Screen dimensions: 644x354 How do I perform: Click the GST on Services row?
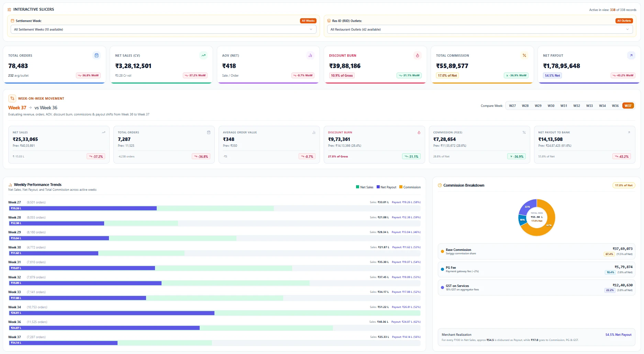(536, 288)
